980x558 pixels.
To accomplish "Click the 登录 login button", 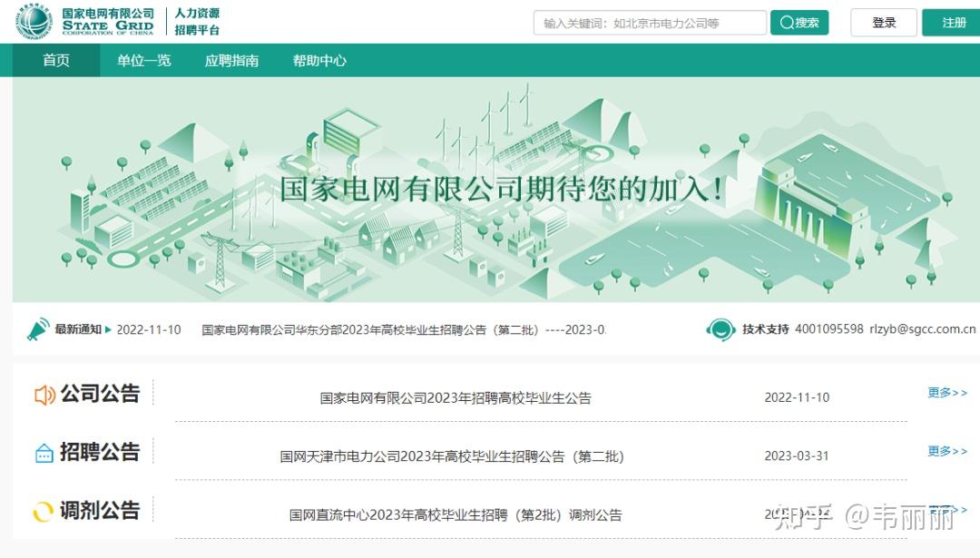I will click(884, 23).
